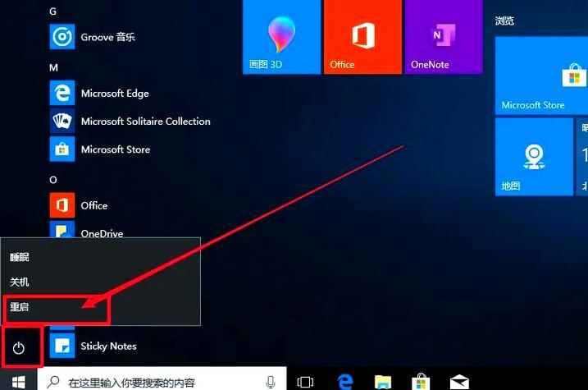Click the 浏览 tile group title
Screen dimensions: 588x390
(504, 21)
